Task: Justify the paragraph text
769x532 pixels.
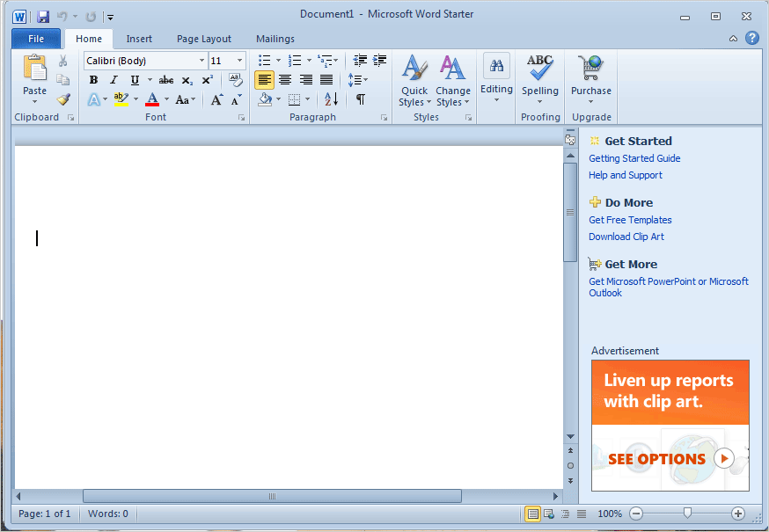Action: [326, 79]
